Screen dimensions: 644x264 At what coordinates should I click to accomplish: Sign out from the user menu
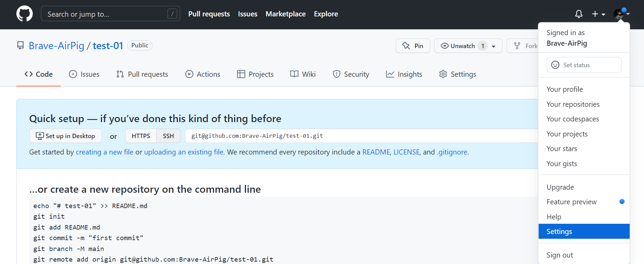[x=584, y=255]
